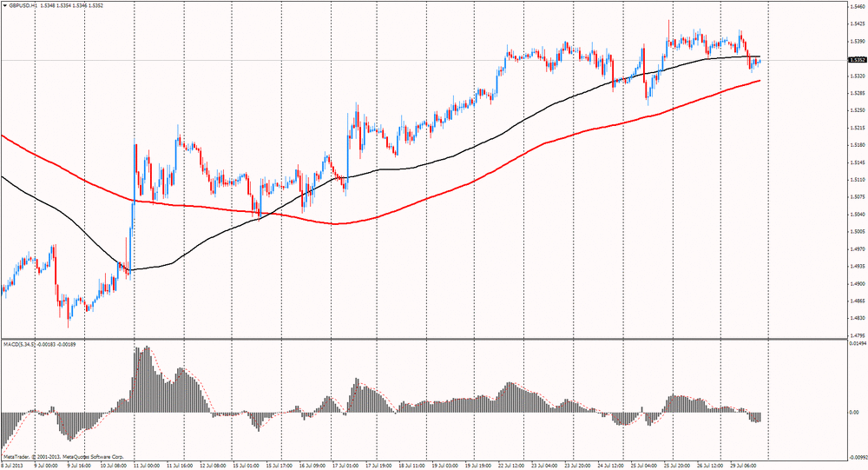Click the 9 Jul 00:00 time label
Viewport: 868px width, 470px height.
[44, 467]
